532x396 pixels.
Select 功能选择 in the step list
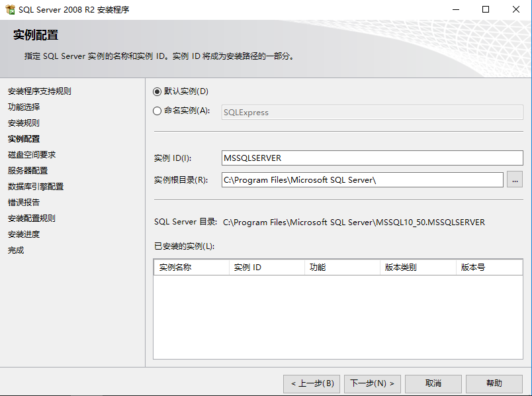[24, 107]
